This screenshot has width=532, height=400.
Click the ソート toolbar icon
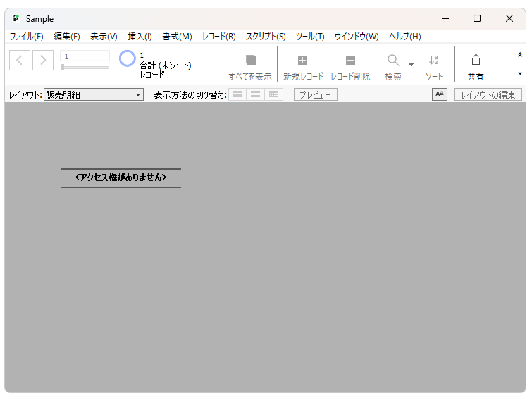434,60
